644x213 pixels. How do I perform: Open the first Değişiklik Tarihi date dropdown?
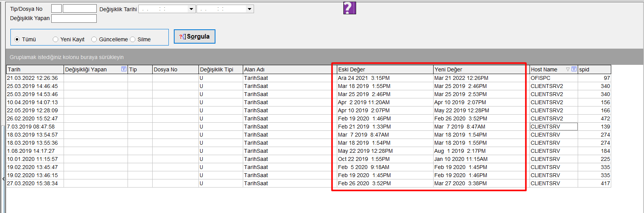191,9
